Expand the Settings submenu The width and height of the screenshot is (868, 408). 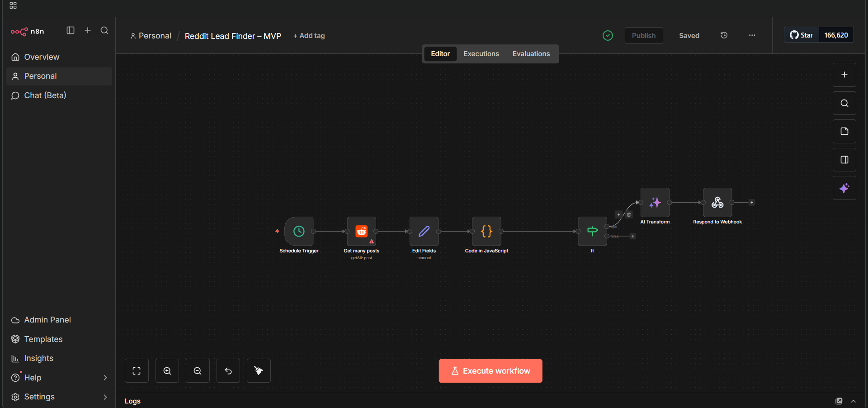click(x=105, y=397)
